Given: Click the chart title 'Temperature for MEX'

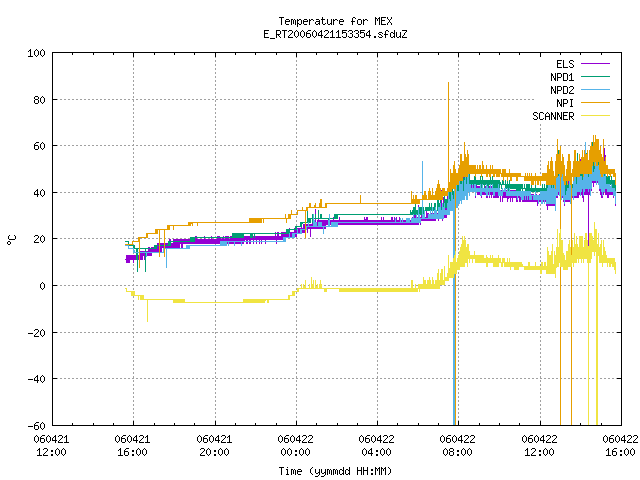Looking at the screenshot, I should coord(335,21).
